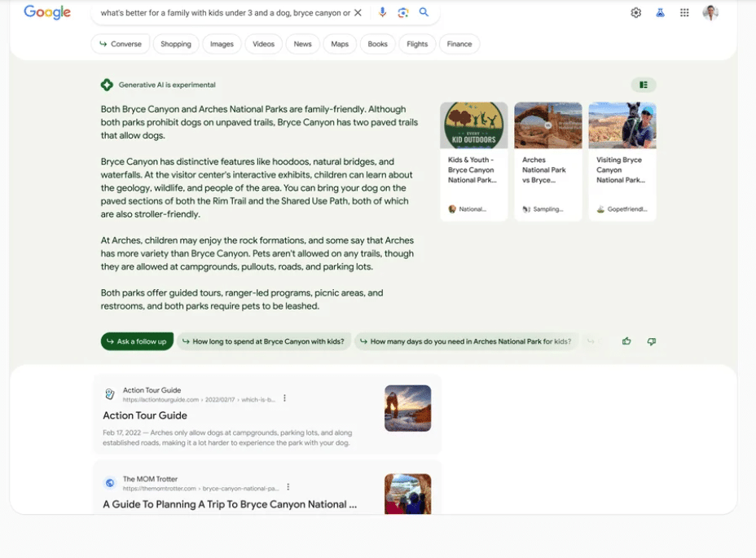
Task: Open options menu for Action Tour Guide result
Action: click(x=284, y=398)
